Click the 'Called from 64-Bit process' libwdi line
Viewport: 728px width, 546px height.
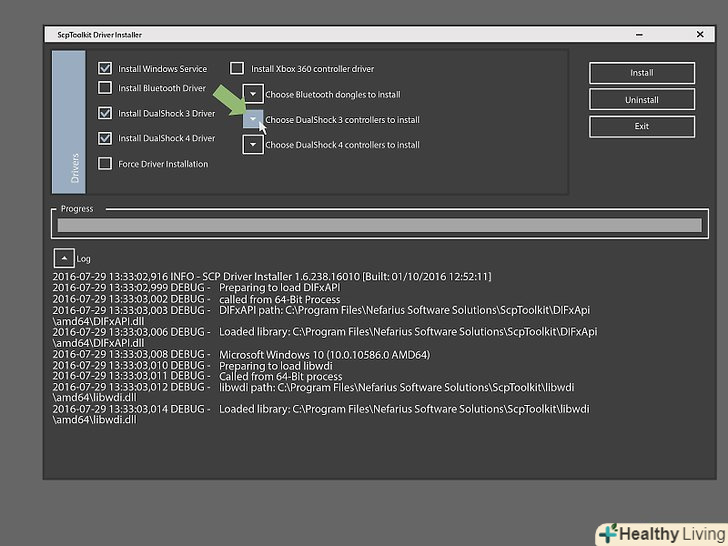pyautogui.click(x=197, y=376)
